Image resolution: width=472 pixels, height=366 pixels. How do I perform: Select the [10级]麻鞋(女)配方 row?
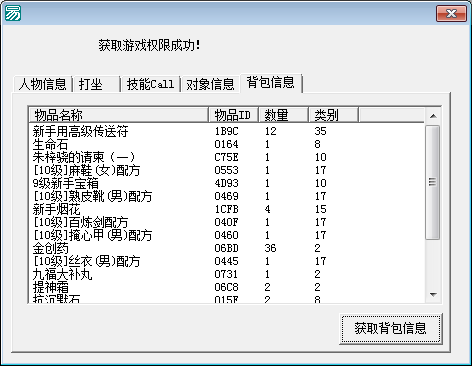coord(227,170)
